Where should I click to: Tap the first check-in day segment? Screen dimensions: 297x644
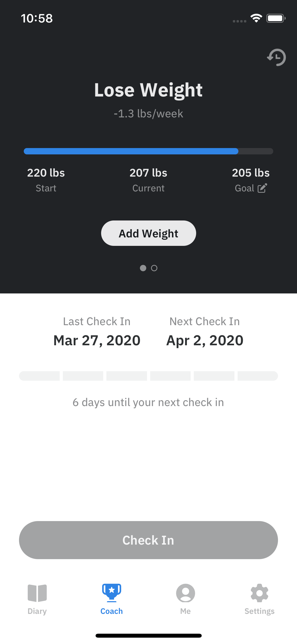[39, 376]
